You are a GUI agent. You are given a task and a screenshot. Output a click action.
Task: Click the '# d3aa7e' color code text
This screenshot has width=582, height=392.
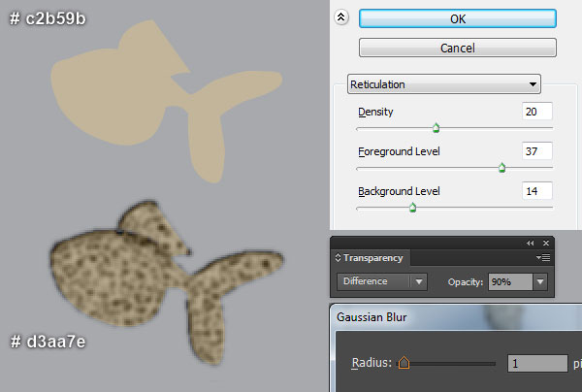pos(48,342)
